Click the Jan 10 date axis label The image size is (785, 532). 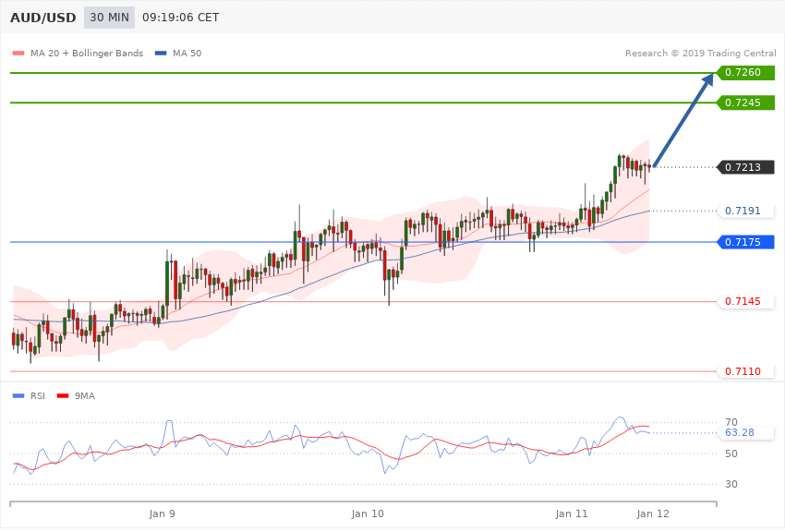click(x=368, y=514)
